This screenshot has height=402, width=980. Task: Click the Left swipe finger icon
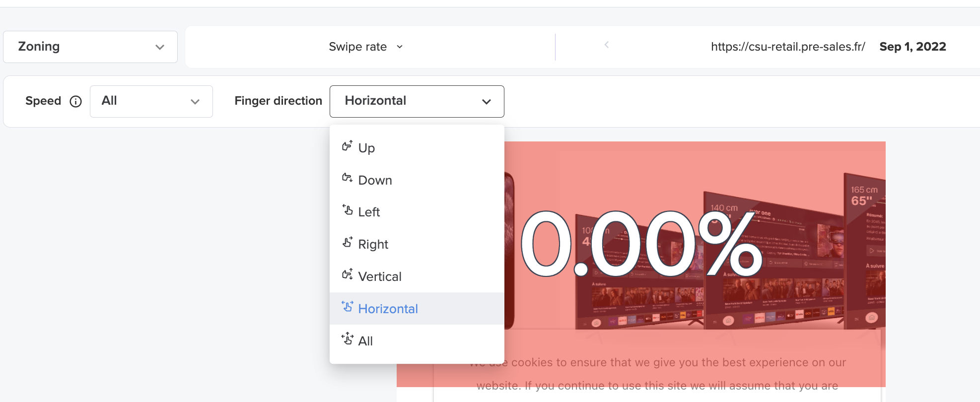(347, 210)
